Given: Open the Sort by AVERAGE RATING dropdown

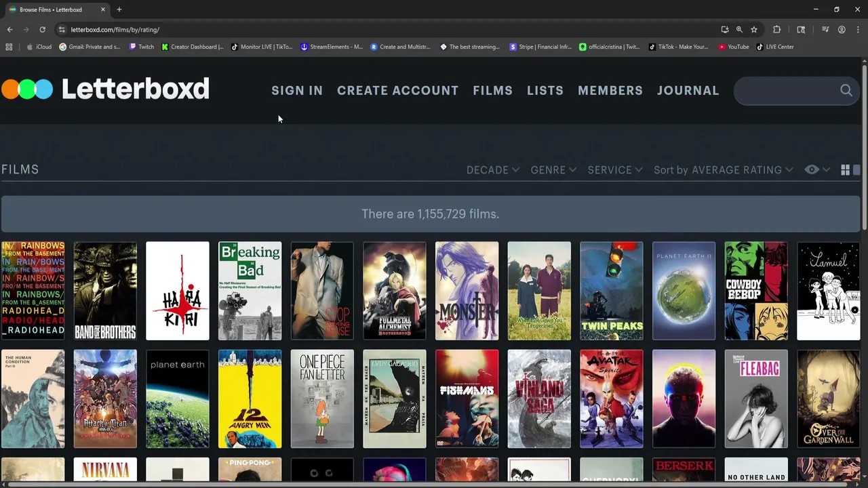Looking at the screenshot, I should click(724, 170).
